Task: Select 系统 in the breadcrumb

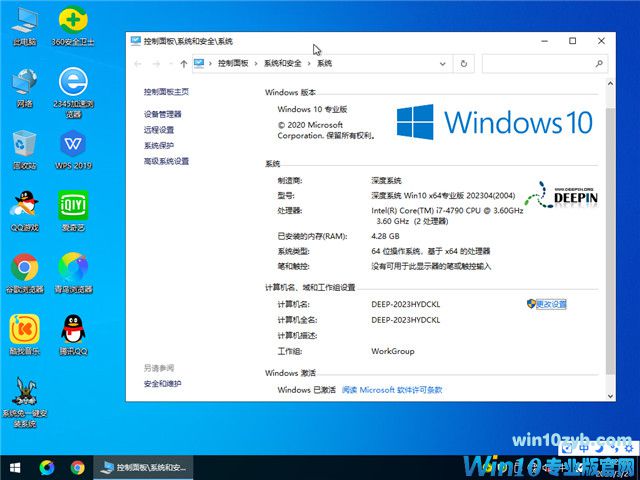Action: pos(324,63)
